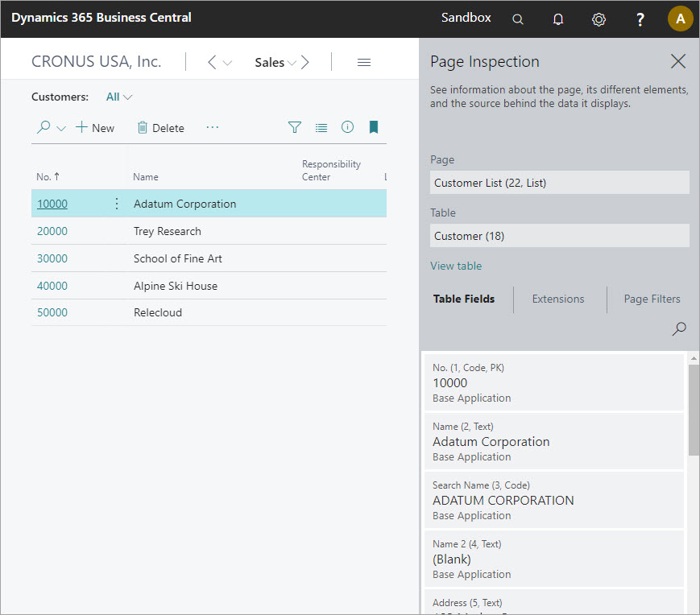This screenshot has height=615, width=700.
Task: Select the Name (2, Text) field card
Action: (x=553, y=441)
